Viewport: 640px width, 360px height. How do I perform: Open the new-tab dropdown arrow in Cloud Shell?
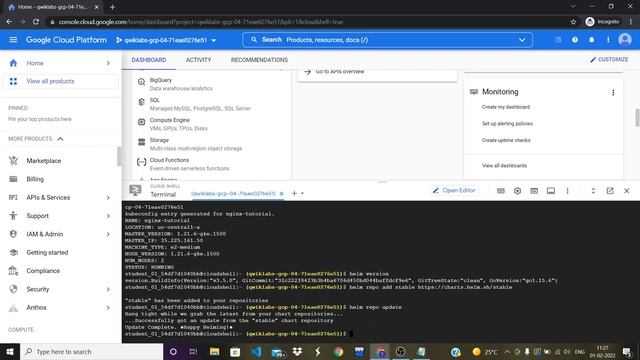coord(302,193)
